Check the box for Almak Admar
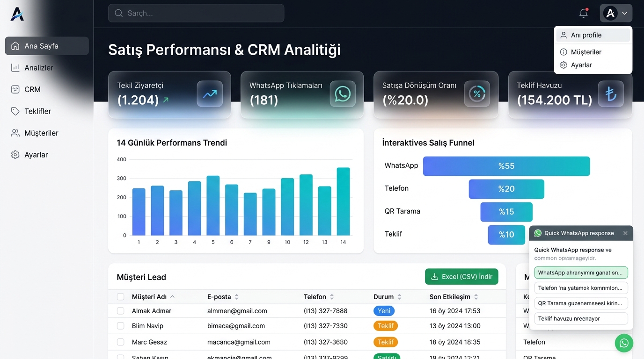644x359 pixels. click(x=121, y=311)
